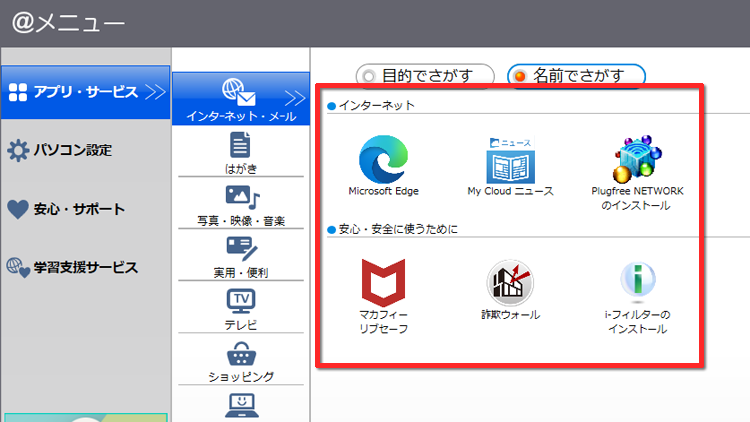Open アプリ・サービス menu
The image size is (750, 422).
(x=86, y=92)
